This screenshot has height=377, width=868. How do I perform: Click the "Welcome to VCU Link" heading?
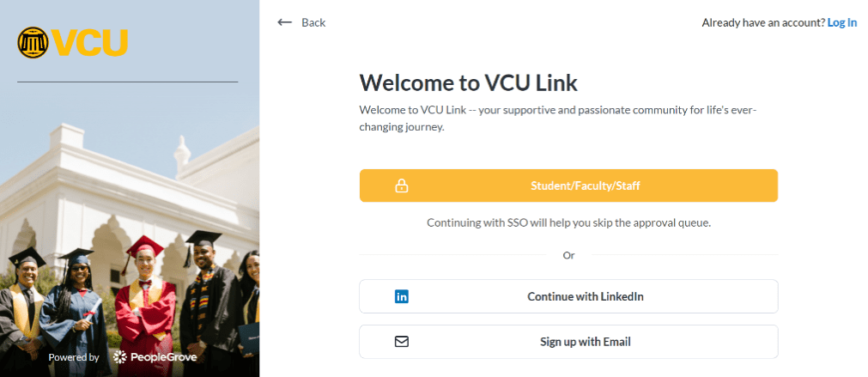[x=468, y=82]
